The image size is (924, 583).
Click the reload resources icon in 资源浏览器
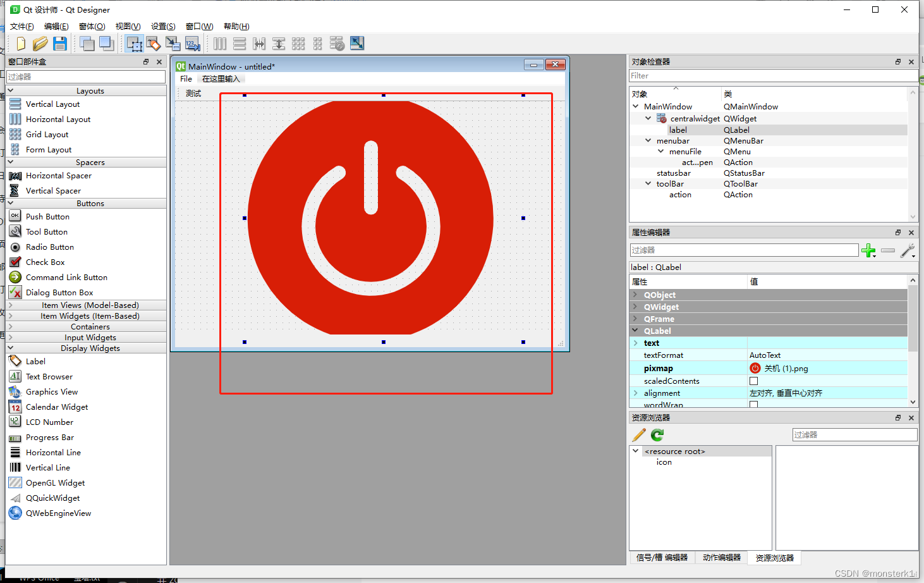click(657, 434)
